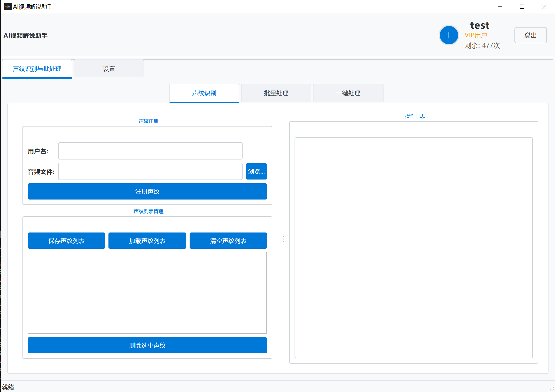Open the 设置 tab
The width and height of the screenshot is (555, 392).
(x=109, y=69)
